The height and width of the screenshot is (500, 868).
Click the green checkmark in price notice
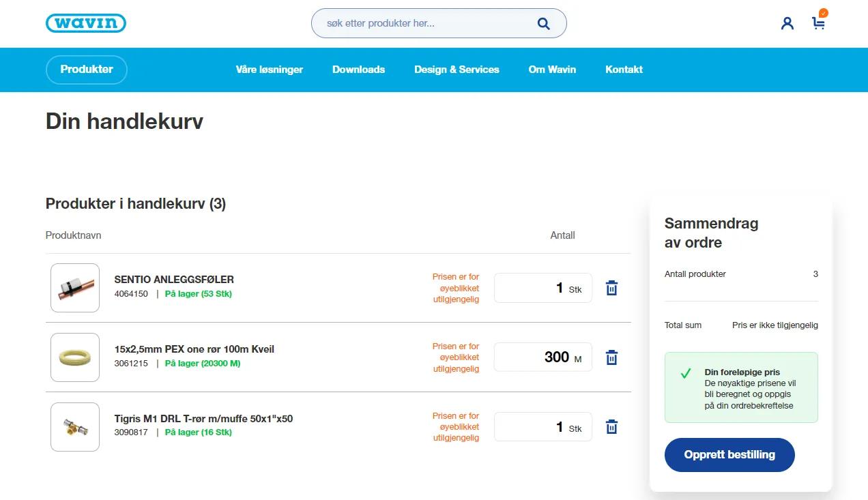click(686, 374)
